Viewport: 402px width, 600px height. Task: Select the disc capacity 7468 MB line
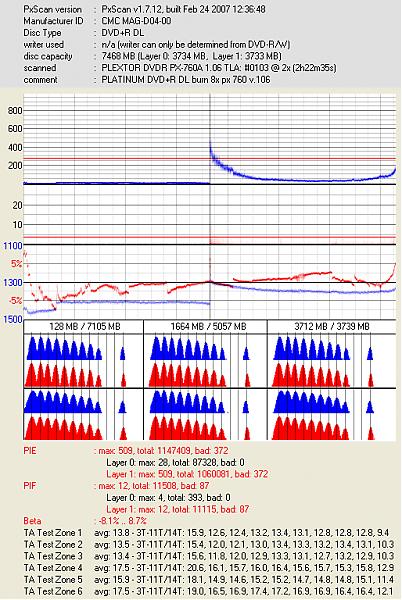tap(192, 56)
